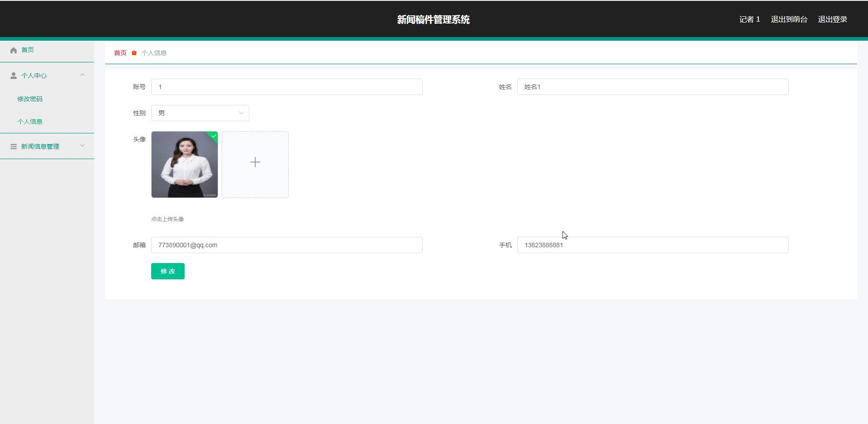Click the person icon beside 个人中心

point(14,75)
